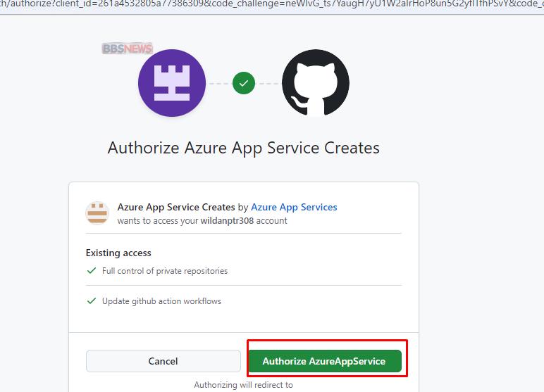This screenshot has width=544, height=392.
Task: Open the Azure App Services publisher link
Action: [x=294, y=207]
